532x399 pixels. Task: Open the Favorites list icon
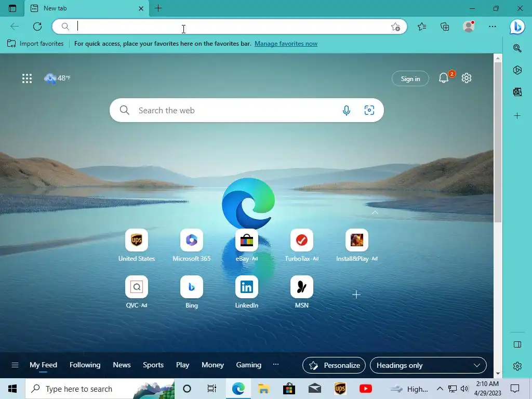(x=422, y=26)
